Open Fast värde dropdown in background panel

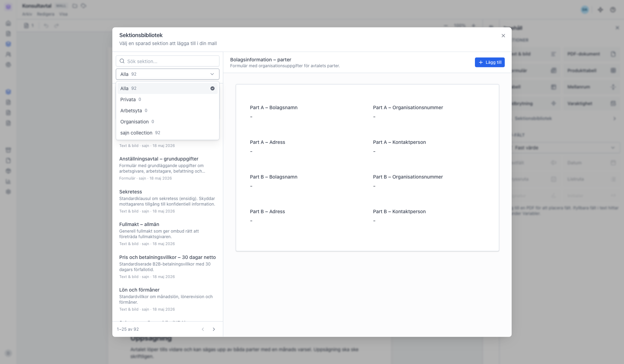pyautogui.click(x=564, y=148)
